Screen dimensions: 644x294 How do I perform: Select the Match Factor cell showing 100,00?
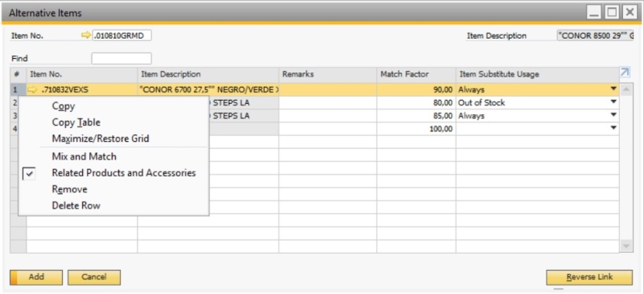click(416, 129)
